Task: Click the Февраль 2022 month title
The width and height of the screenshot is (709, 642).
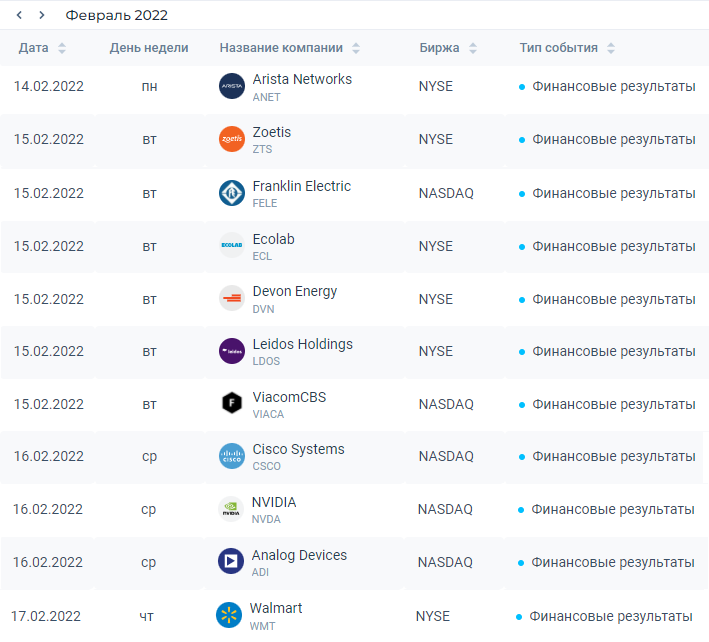Action: (x=117, y=15)
